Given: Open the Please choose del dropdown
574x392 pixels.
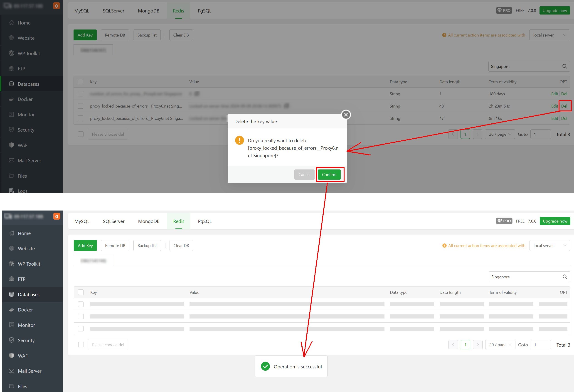Looking at the screenshot, I should pyautogui.click(x=108, y=134).
